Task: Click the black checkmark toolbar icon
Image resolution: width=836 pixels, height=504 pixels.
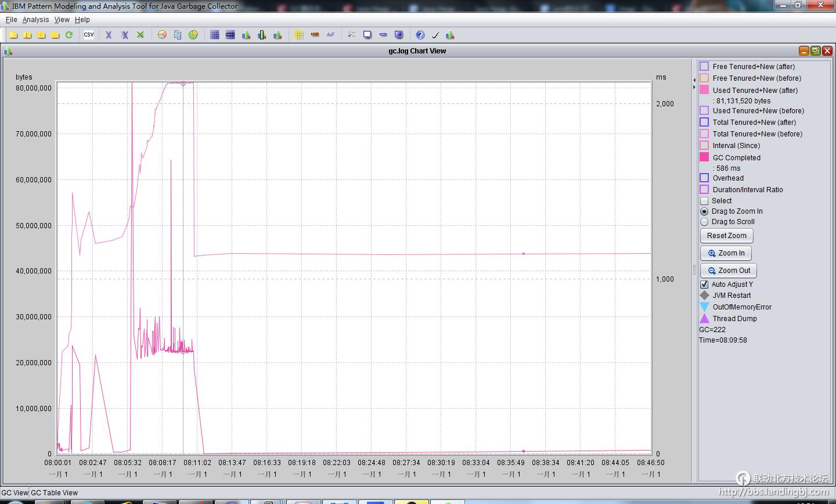Action: tap(435, 35)
